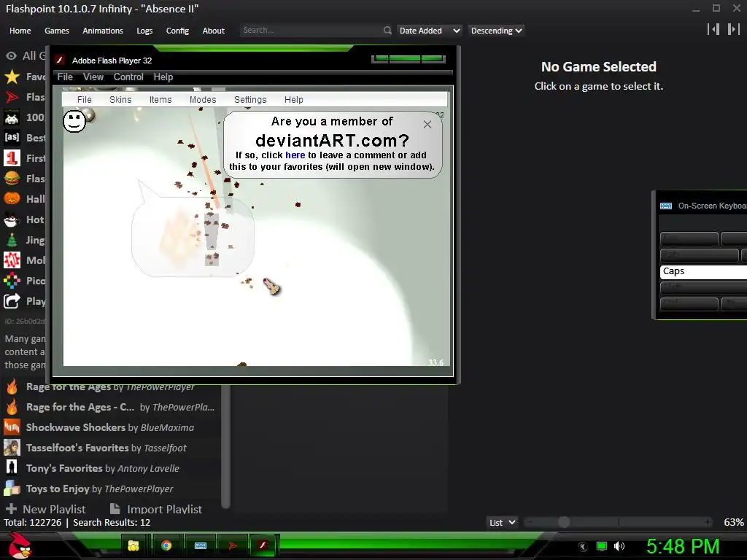Viewport: 747px width, 560px height.
Task: Click the On-Screen Keyboard window icon
Action: (x=666, y=206)
